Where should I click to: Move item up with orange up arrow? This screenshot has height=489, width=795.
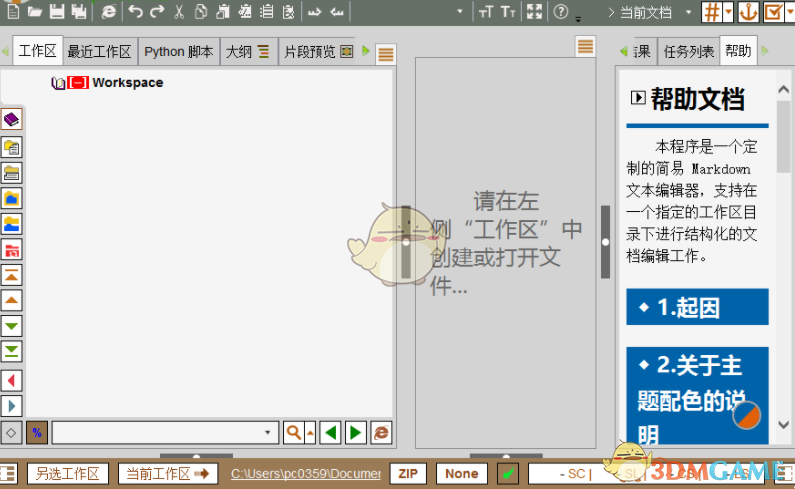click(12, 300)
